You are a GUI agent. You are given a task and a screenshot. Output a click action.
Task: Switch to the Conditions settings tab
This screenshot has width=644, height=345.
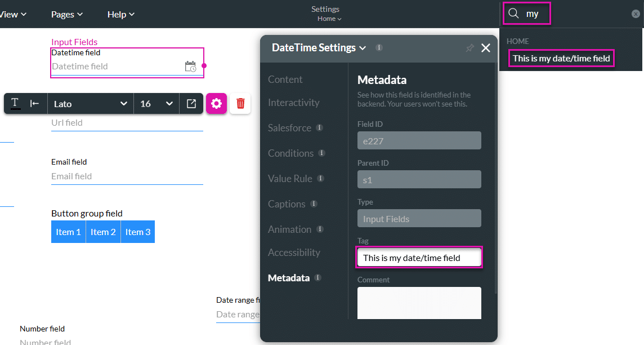coord(290,153)
